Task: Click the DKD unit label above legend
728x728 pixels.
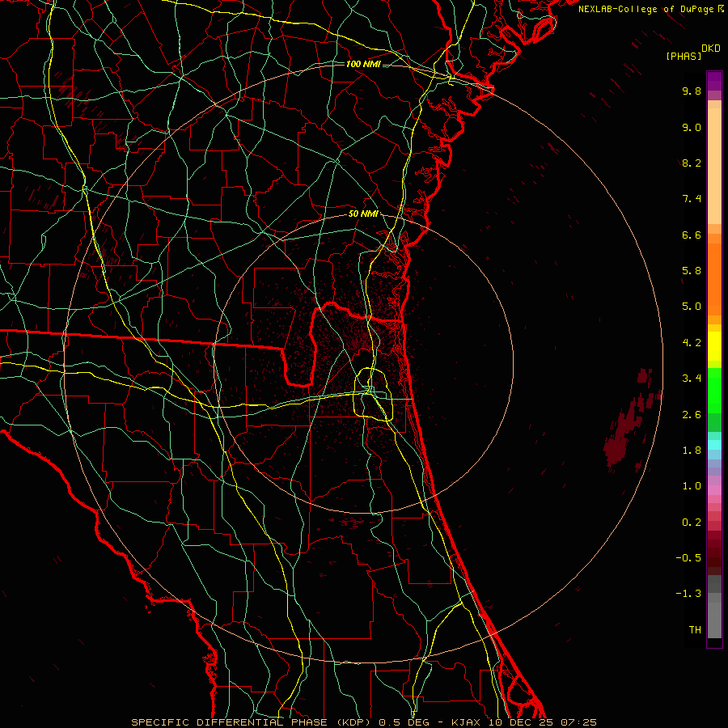Action: click(x=710, y=49)
